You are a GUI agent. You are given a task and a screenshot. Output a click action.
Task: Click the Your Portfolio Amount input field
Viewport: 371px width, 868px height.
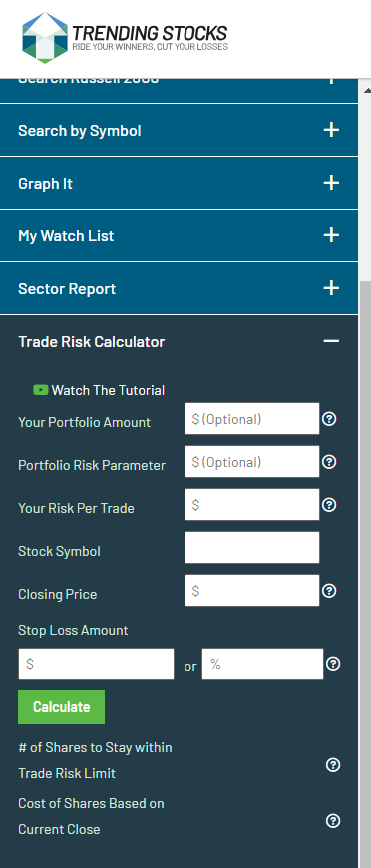252,419
